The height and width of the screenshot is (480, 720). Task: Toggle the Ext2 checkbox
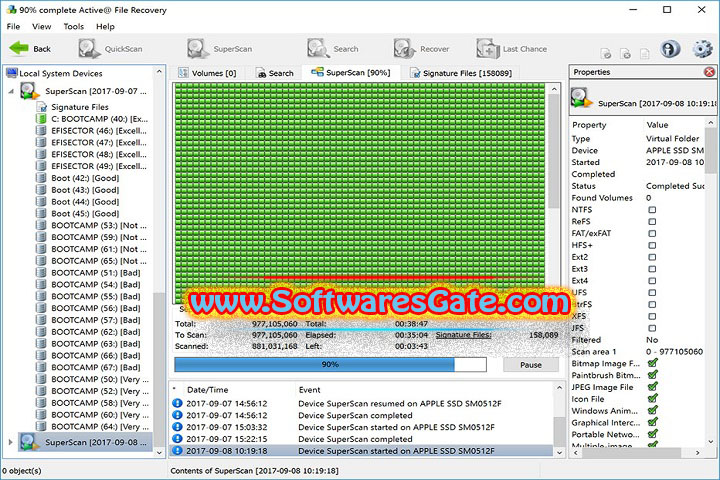coord(652,257)
